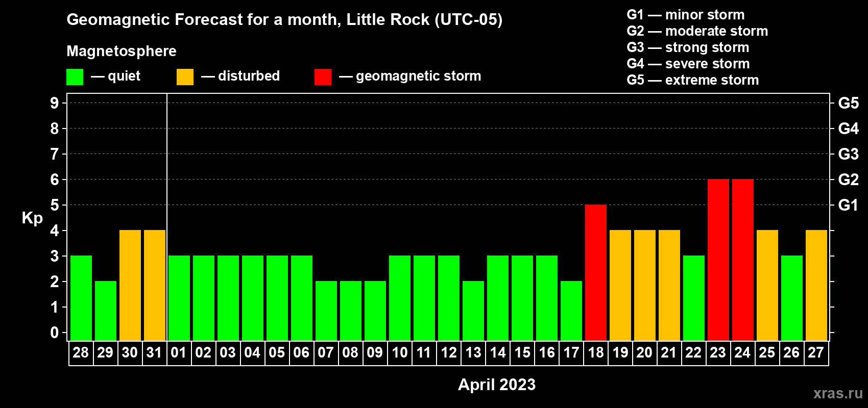Image resolution: width=868 pixels, height=408 pixels.
Task: Click the G4 label on the right axis
Action: tap(849, 129)
